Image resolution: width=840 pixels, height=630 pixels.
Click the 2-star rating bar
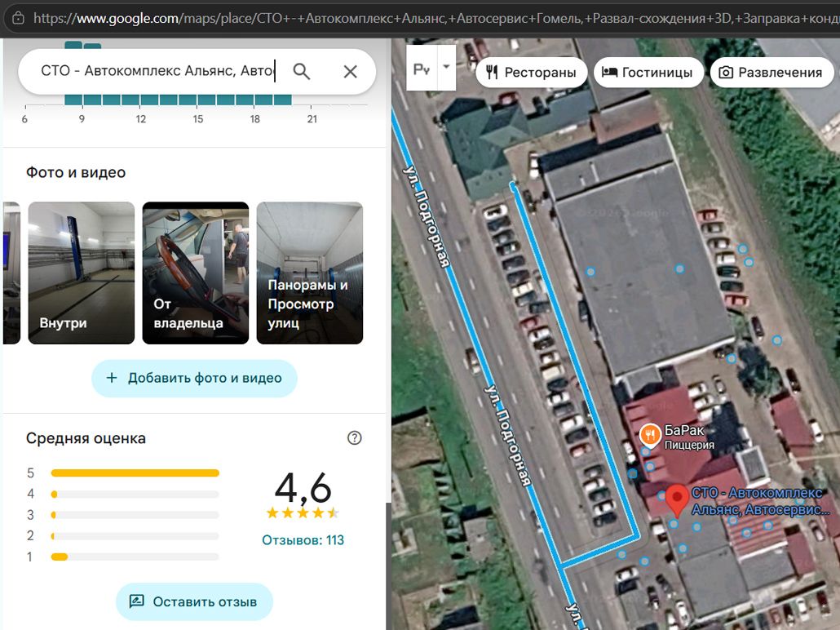[x=135, y=536]
